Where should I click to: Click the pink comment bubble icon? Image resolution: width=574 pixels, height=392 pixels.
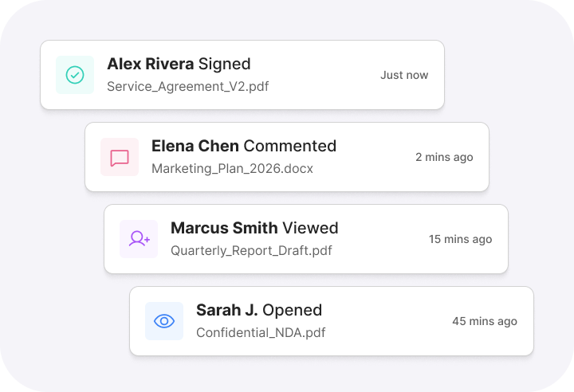[x=120, y=157]
